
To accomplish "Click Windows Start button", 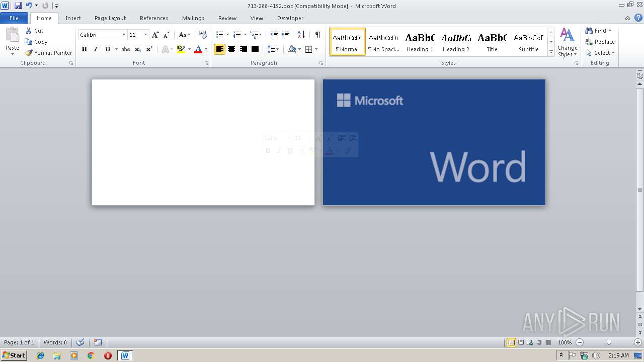I will click(x=14, y=355).
